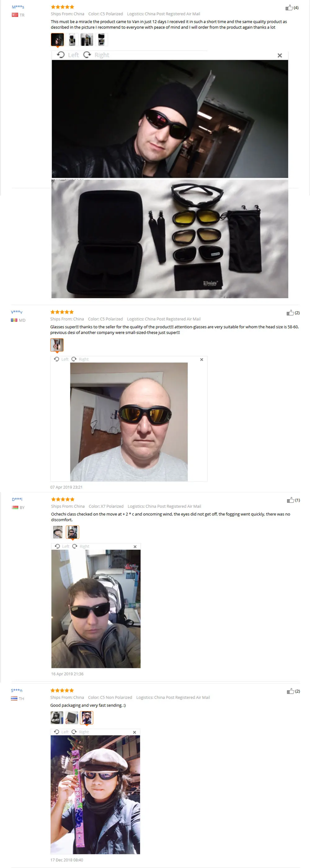Rotate left the photo in S***n review

pos(61,732)
